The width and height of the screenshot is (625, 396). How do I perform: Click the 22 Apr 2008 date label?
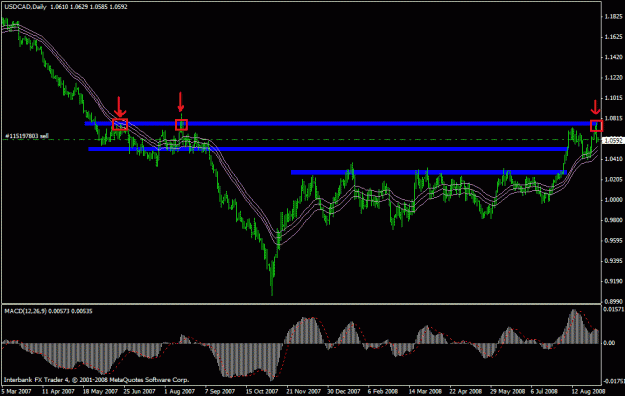(466, 391)
